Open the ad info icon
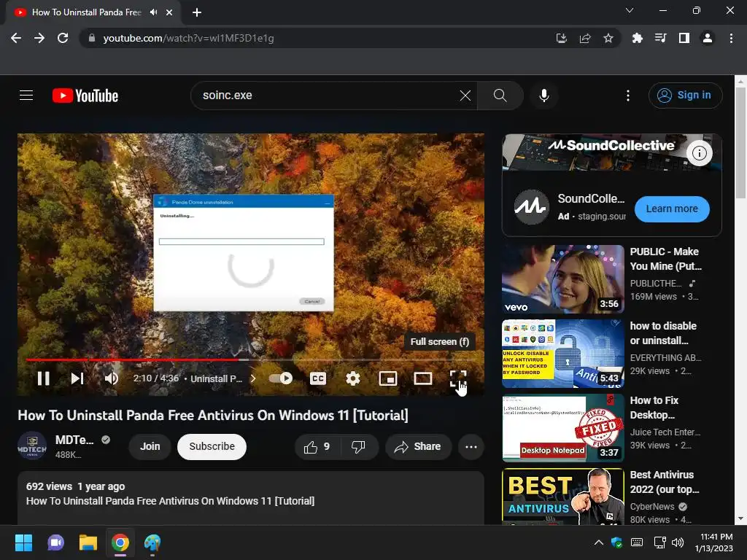 pyautogui.click(x=700, y=153)
